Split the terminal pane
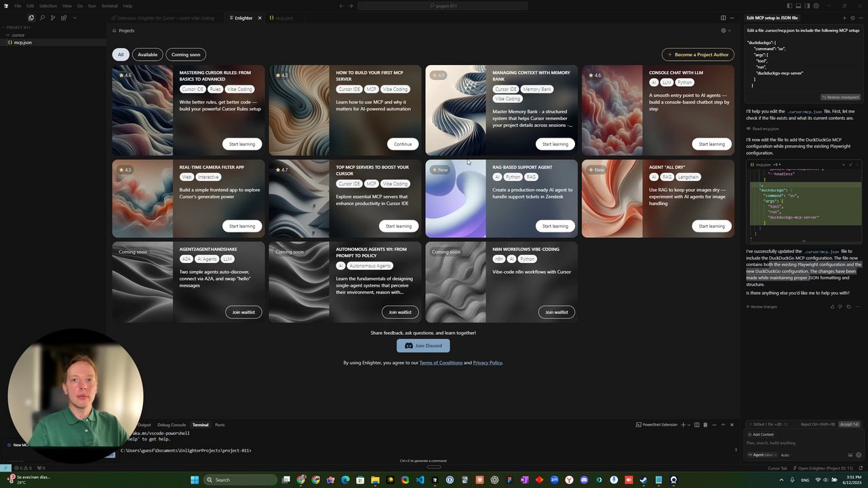Image resolution: width=868 pixels, height=488 pixels. pyautogui.click(x=696, y=425)
